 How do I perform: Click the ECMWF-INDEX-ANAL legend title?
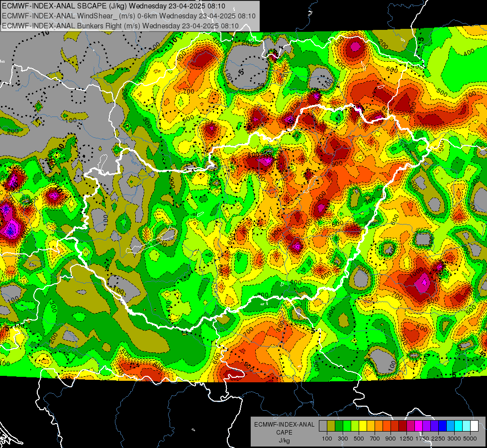285,425
